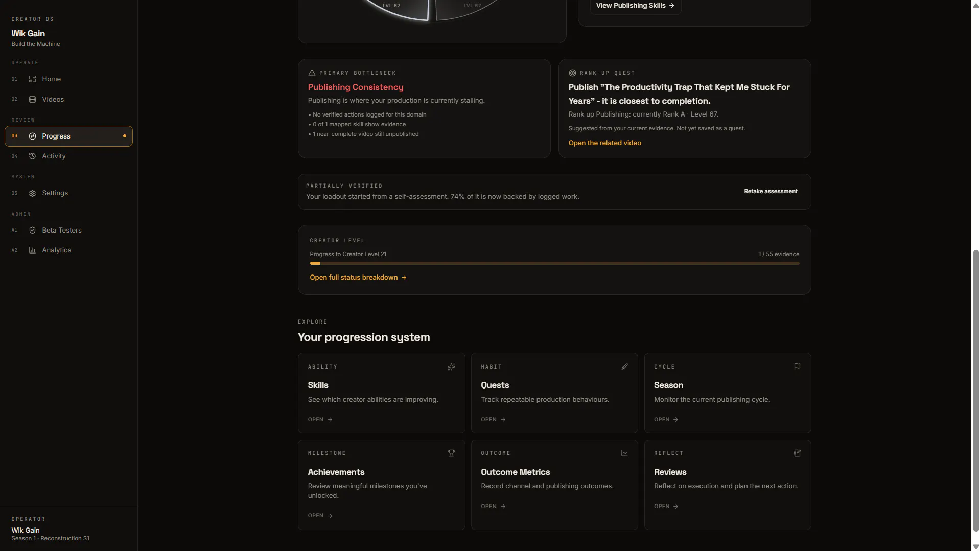
Task: Click the orange dot beside Progress
Action: tap(125, 136)
